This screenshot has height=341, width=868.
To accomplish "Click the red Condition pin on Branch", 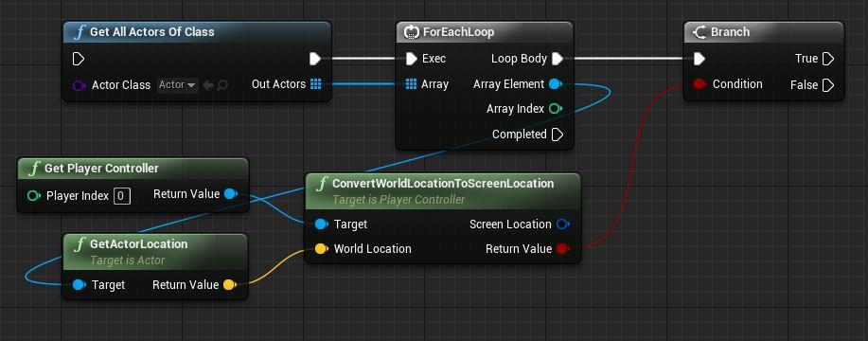I will [x=700, y=84].
